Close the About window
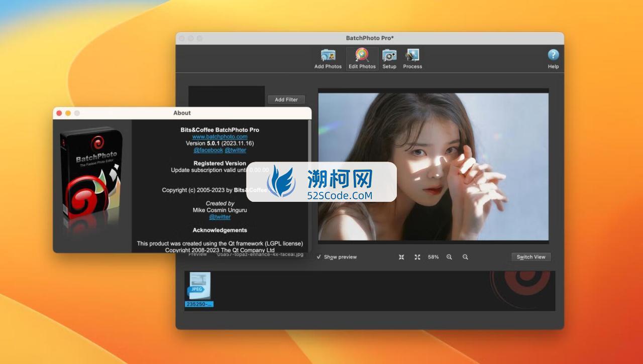 click(59, 113)
